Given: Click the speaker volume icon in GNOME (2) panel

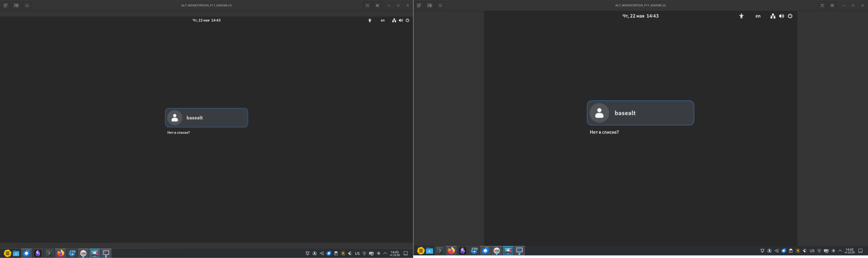Looking at the screenshot, I should click(781, 16).
